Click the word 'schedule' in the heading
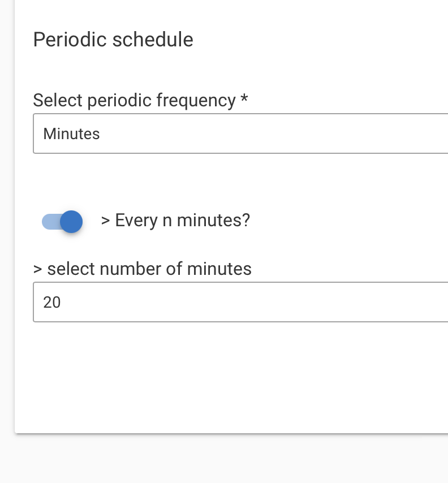 click(x=153, y=40)
